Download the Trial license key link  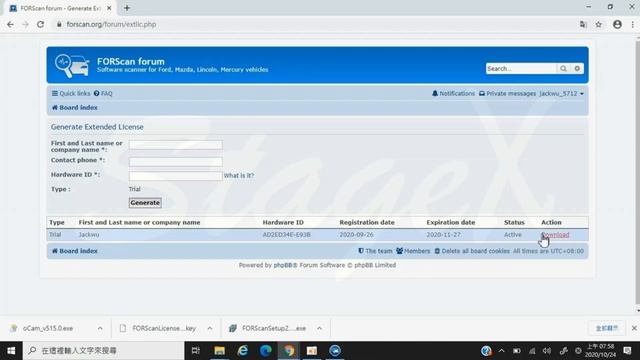(555, 235)
